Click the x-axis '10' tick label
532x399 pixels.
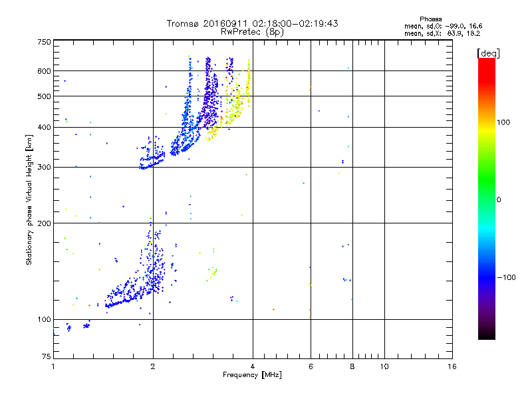pyautogui.click(x=384, y=366)
